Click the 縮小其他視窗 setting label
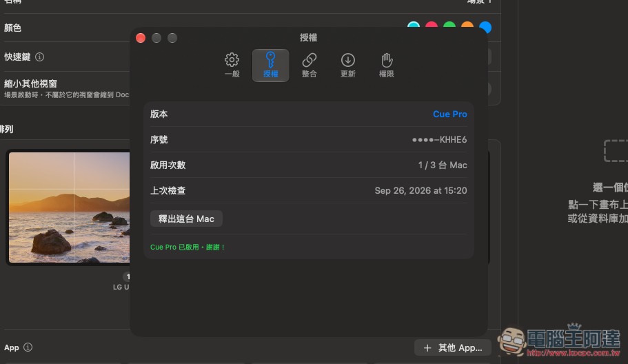Image resolution: width=628 pixels, height=364 pixels. click(30, 83)
